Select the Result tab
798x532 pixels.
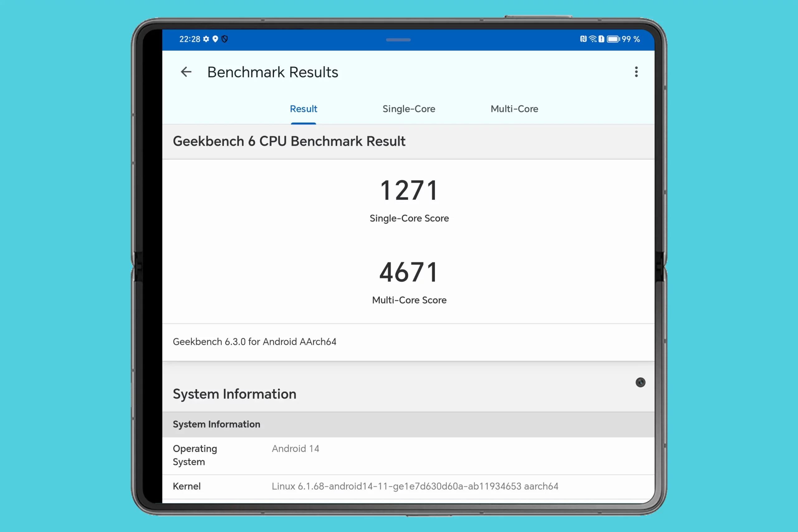(x=303, y=109)
